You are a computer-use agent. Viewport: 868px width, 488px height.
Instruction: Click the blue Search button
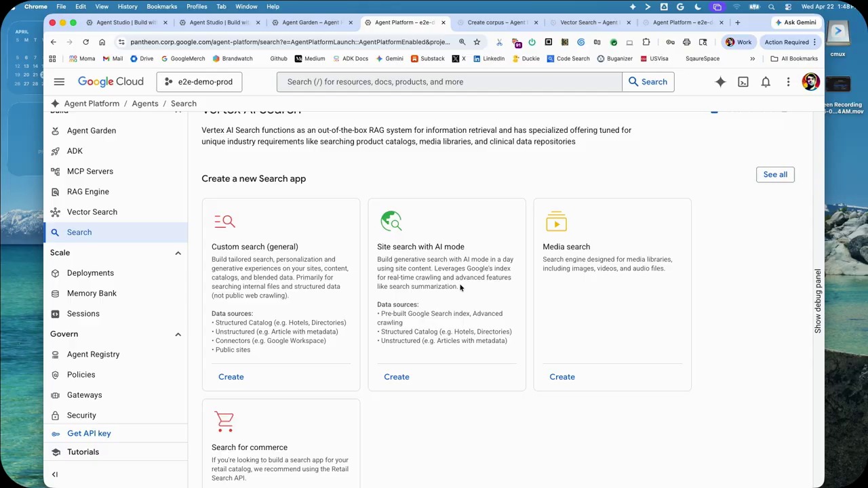click(648, 82)
